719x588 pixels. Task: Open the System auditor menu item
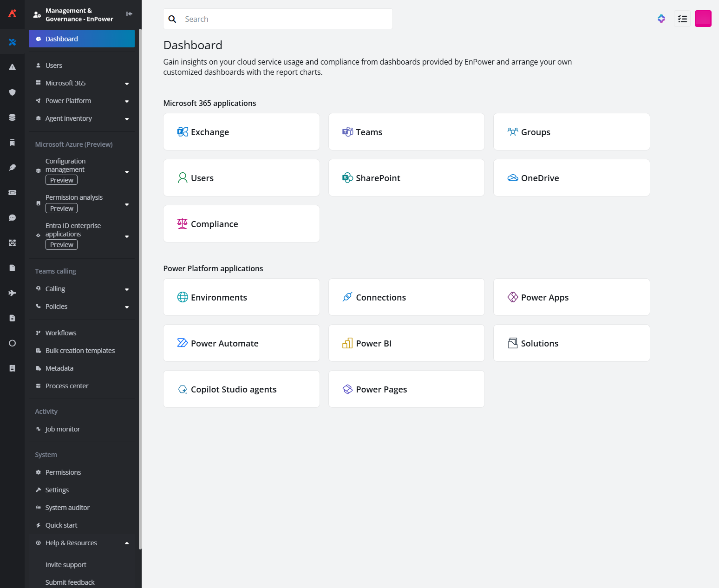[x=67, y=508]
